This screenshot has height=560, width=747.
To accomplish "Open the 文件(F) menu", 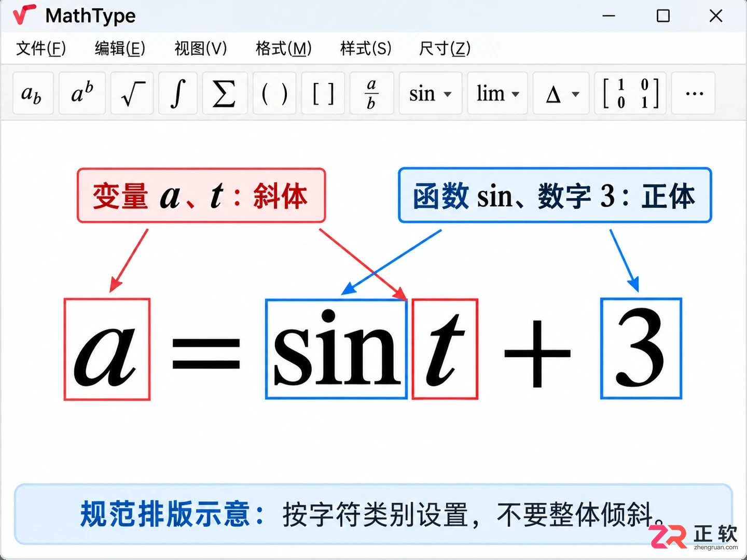I will tap(41, 48).
